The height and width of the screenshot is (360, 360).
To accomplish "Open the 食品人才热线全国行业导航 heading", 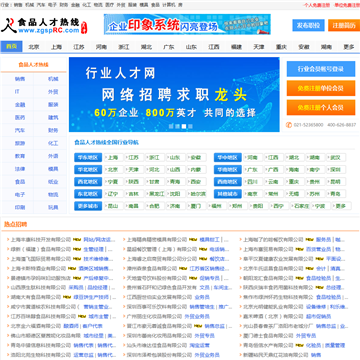I will (x=106, y=143).
